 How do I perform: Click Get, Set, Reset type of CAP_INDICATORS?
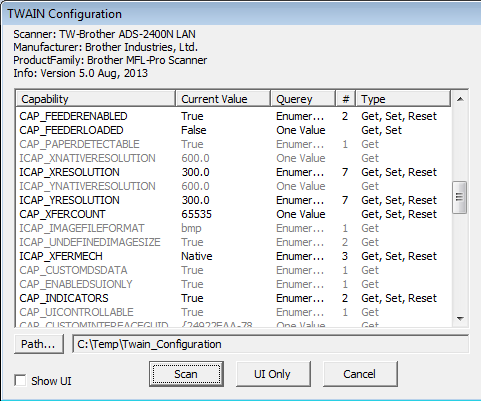(399, 298)
